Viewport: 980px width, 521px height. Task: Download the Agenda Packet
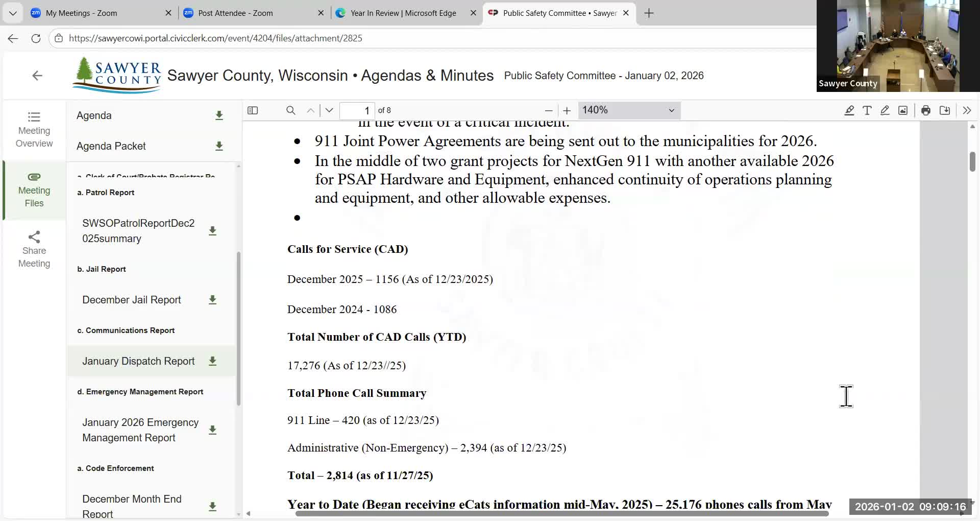point(219,146)
